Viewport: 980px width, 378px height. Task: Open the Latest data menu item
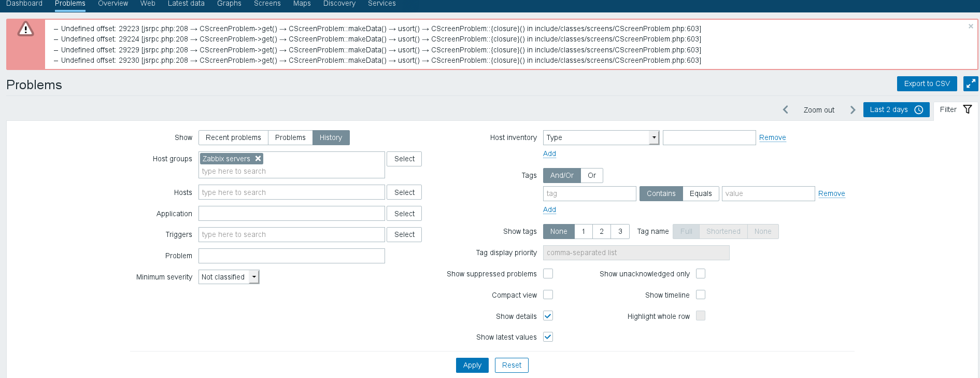tap(186, 4)
